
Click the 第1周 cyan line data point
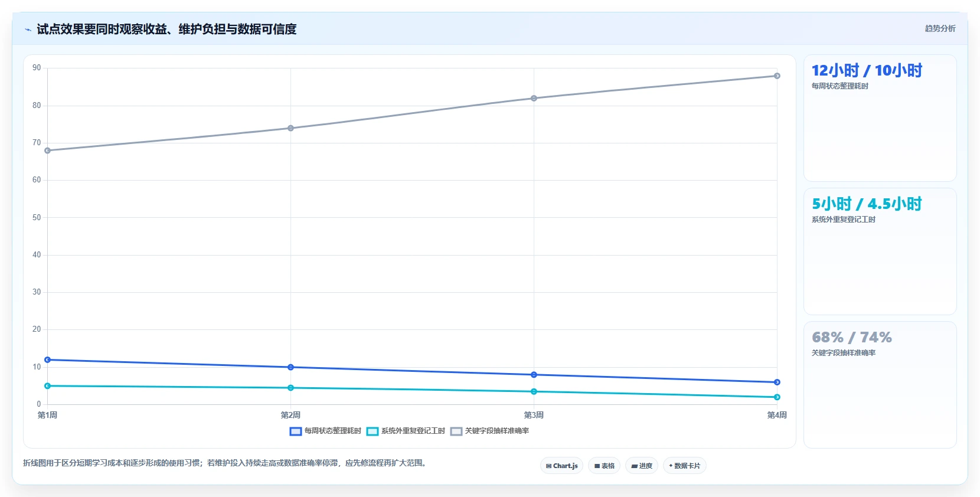48,386
